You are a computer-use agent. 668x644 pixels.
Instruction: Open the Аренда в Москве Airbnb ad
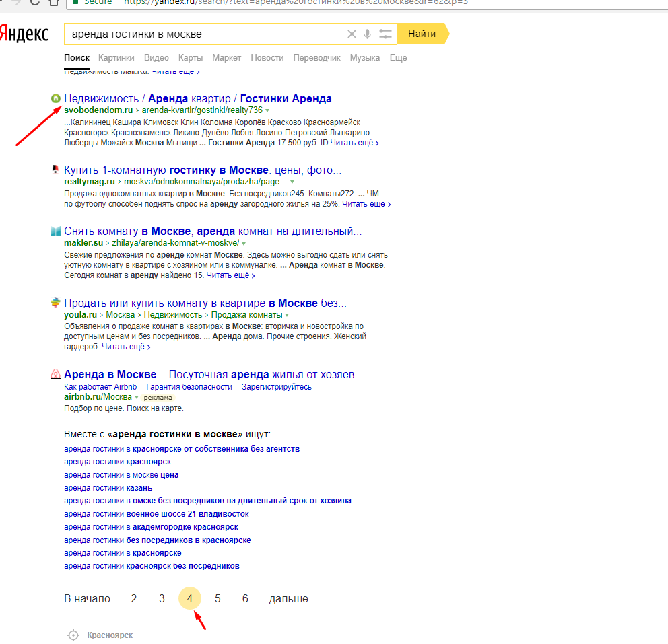(x=209, y=374)
